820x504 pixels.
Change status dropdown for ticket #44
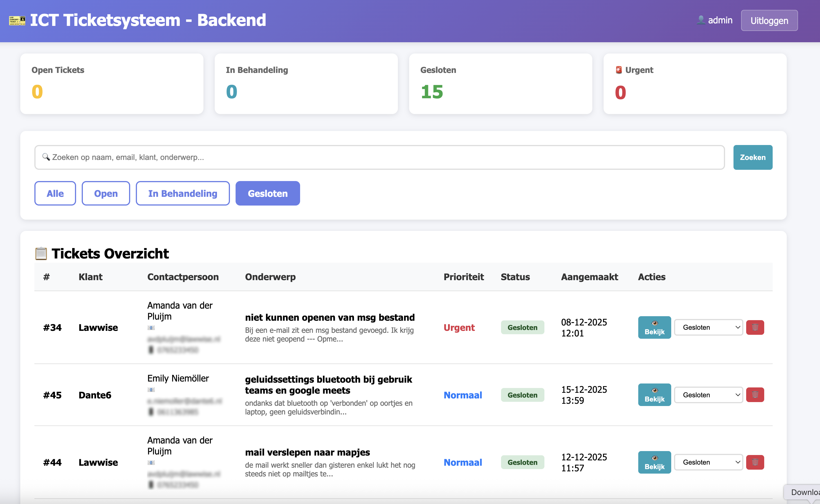(x=708, y=462)
